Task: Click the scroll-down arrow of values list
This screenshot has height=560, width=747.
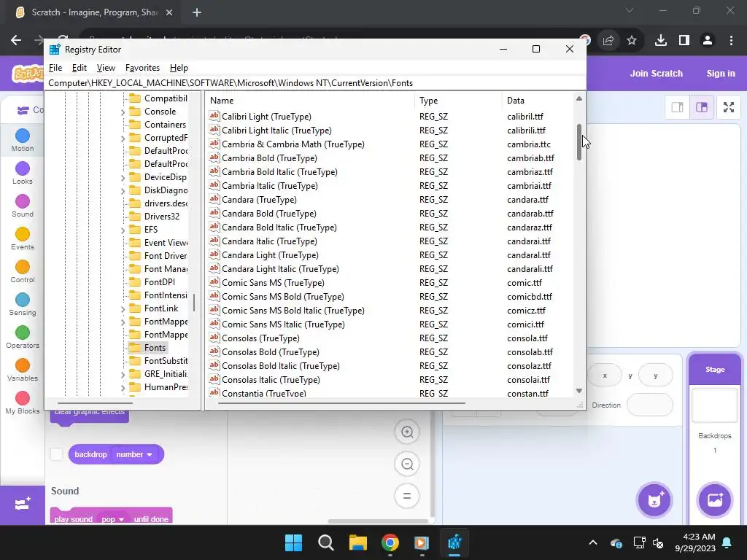Action: coord(578,391)
